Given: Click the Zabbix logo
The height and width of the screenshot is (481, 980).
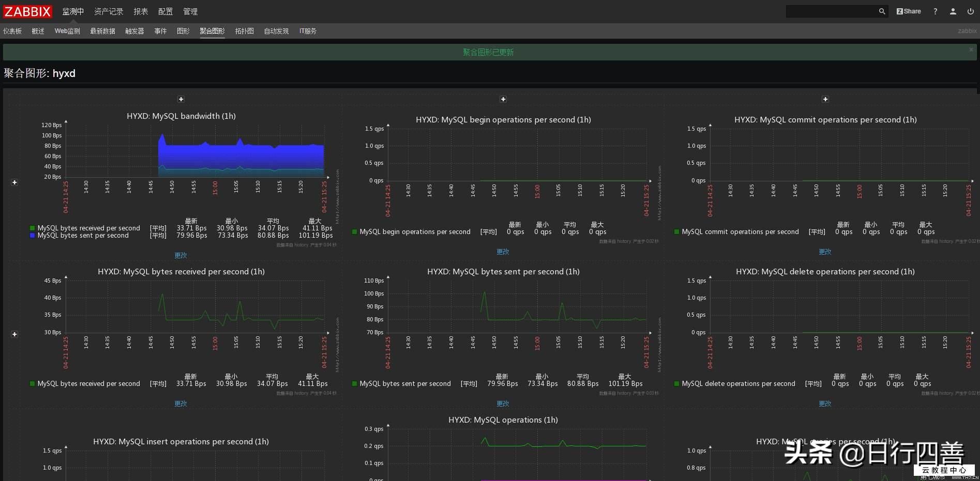Looking at the screenshot, I should click(27, 11).
